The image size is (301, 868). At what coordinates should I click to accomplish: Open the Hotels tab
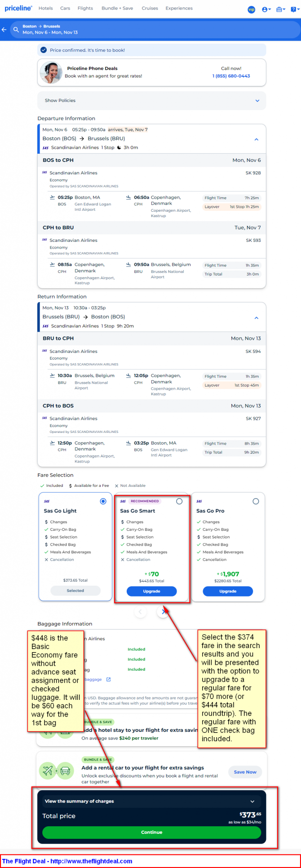click(46, 8)
